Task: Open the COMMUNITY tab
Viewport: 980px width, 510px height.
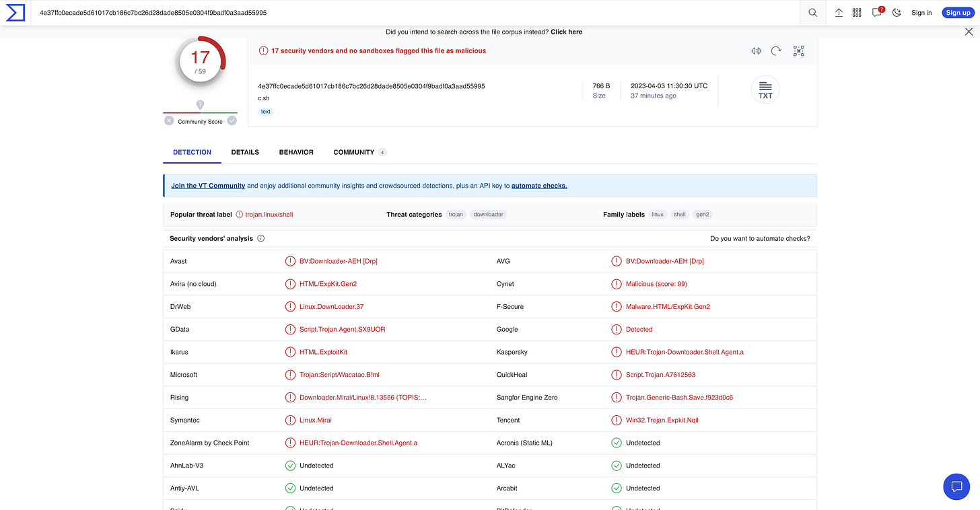Action: (x=359, y=152)
